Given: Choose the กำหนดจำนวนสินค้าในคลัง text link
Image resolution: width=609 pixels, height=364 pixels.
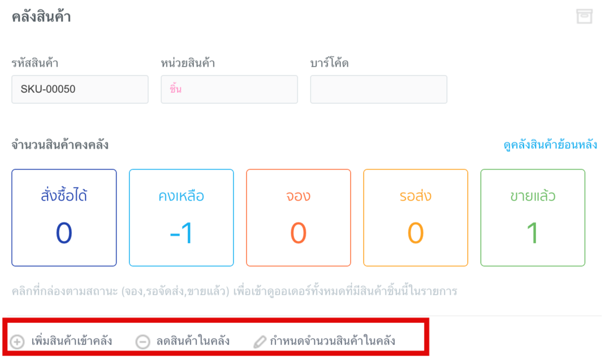Looking at the screenshot, I should 332,341.
